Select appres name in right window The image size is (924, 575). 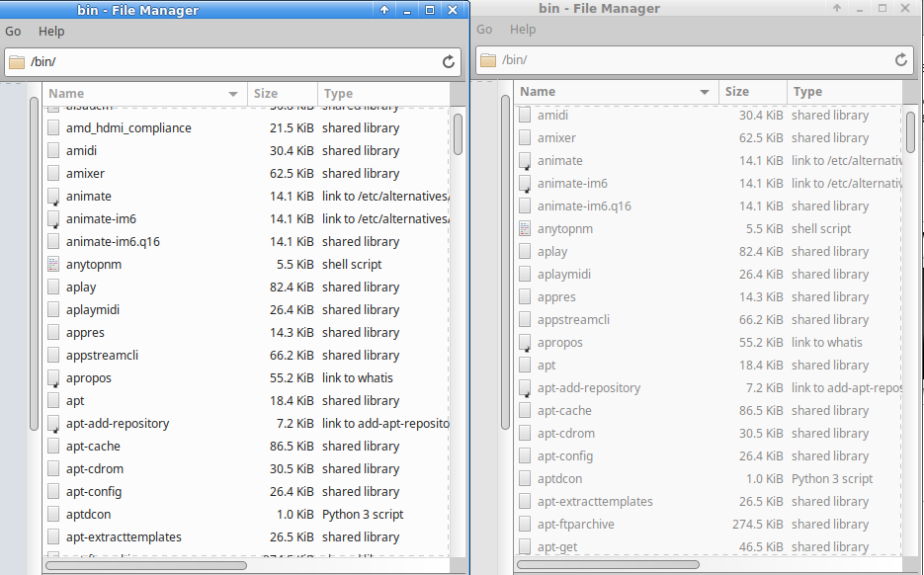[x=556, y=297]
